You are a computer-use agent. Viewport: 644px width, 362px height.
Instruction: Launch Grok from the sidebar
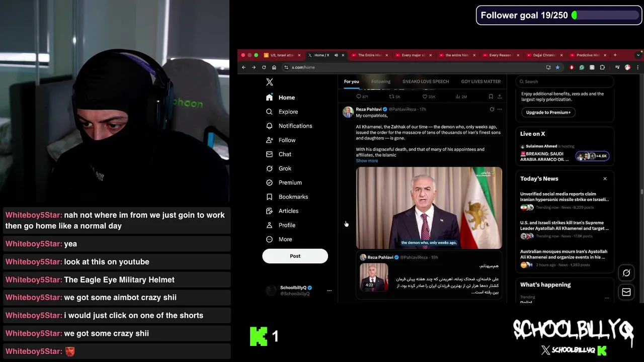(x=279, y=168)
